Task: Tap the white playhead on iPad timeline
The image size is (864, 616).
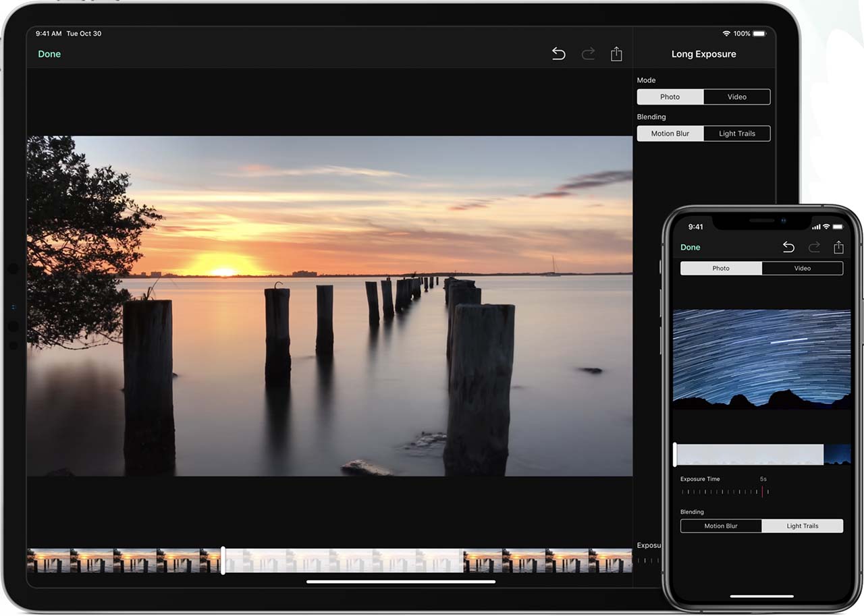Action: tap(223, 561)
